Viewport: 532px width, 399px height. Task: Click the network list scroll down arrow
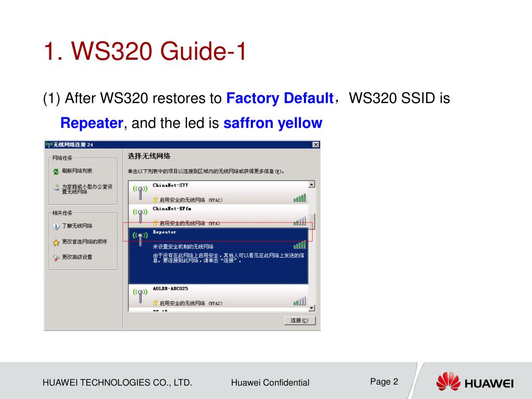312,308
